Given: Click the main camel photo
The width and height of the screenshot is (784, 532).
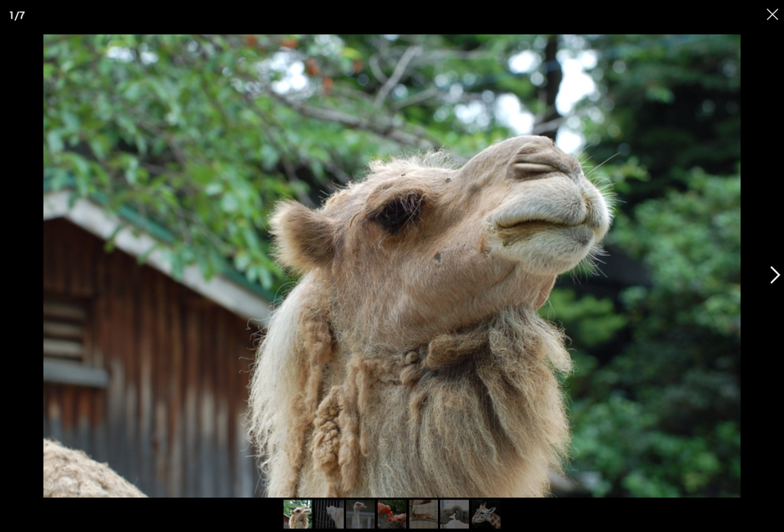Looking at the screenshot, I should point(392,265).
